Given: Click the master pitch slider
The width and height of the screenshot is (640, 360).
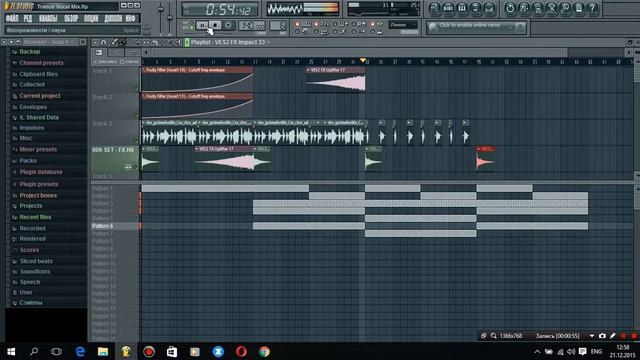Looking at the screenshot, I should pyautogui.click(x=170, y=18).
